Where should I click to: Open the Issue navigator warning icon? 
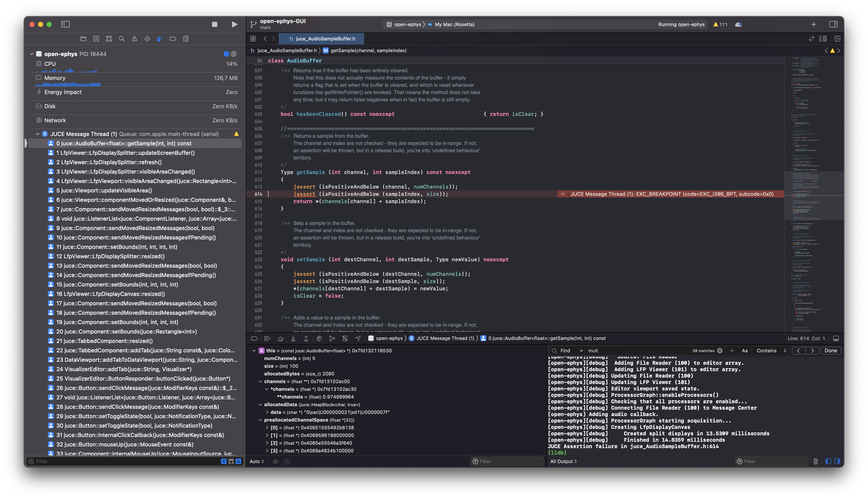[135, 39]
